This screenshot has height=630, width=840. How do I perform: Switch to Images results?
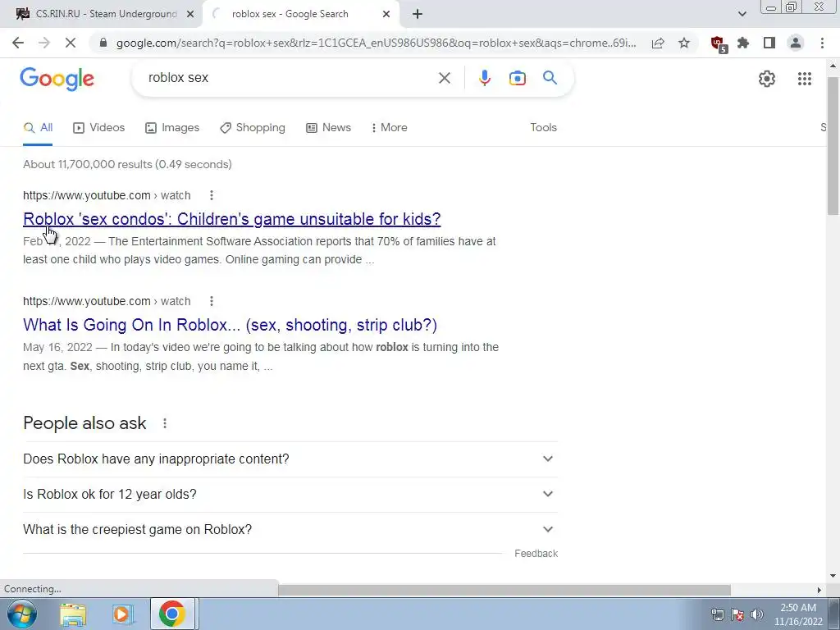tap(172, 127)
